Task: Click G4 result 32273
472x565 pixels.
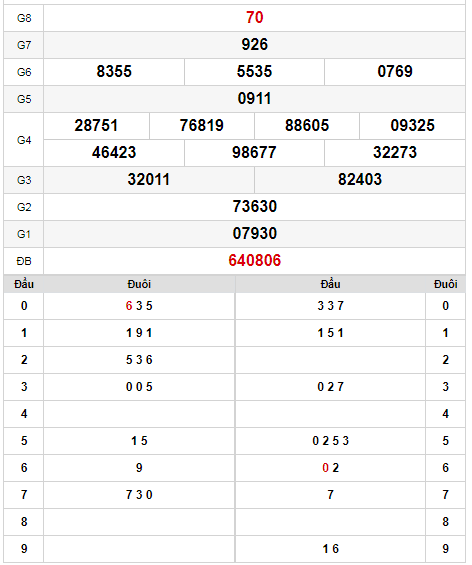Action: [x=395, y=152]
